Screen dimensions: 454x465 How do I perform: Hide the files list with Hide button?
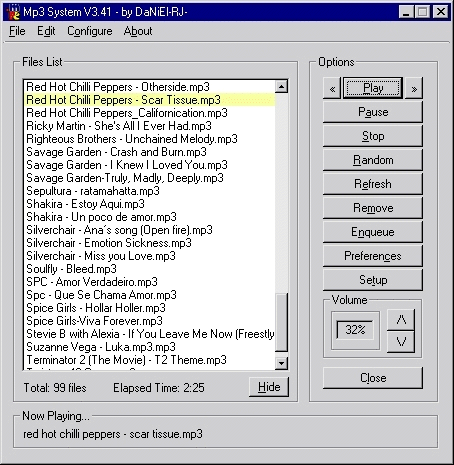coord(269,387)
